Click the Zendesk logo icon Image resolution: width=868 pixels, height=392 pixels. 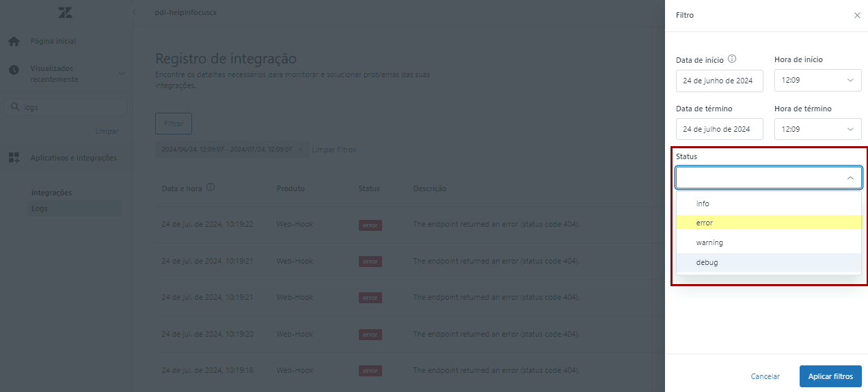(x=66, y=12)
